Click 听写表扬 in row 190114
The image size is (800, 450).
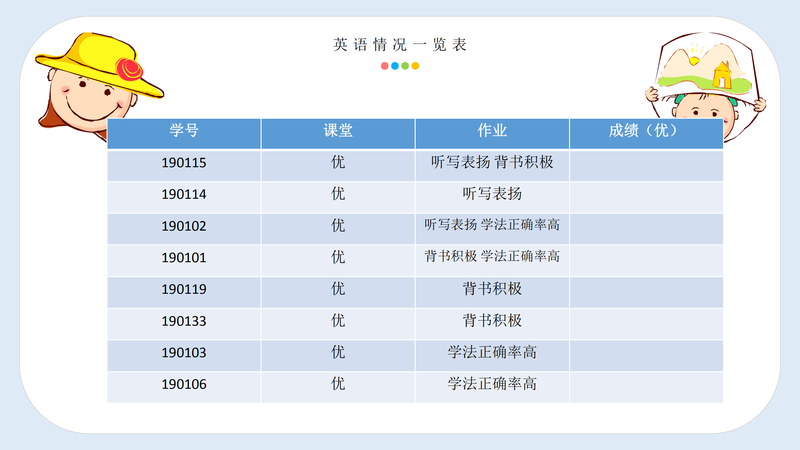click(492, 194)
